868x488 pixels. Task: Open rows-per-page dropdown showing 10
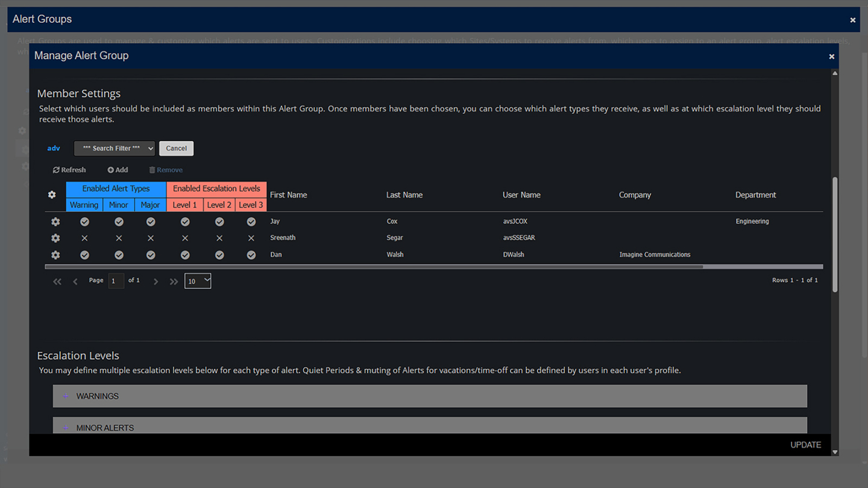(x=198, y=281)
